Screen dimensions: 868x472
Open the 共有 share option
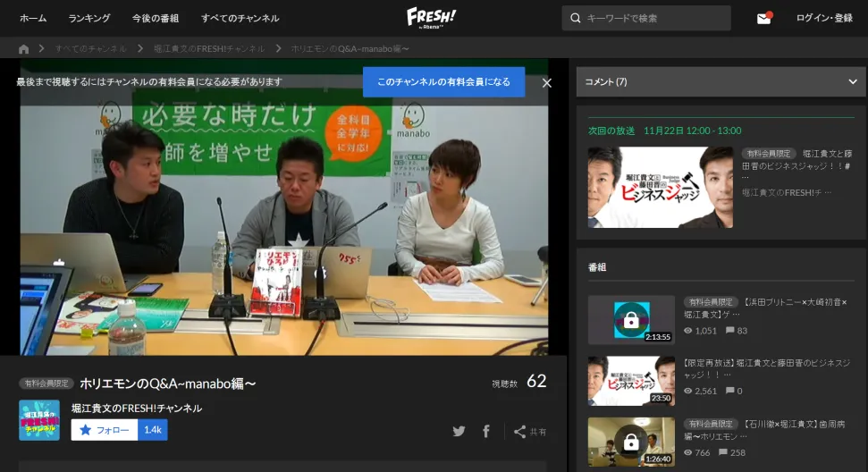[530, 432]
